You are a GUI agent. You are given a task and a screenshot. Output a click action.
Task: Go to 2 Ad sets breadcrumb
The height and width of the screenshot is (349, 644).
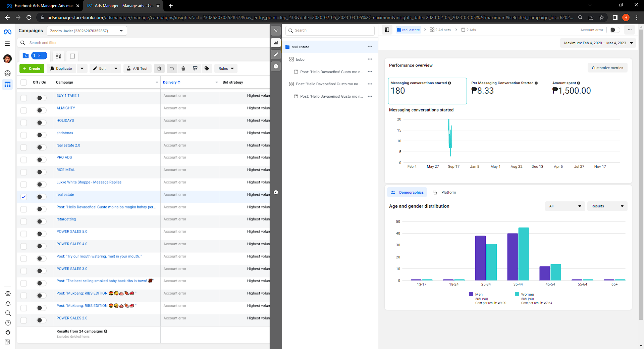[440, 30]
